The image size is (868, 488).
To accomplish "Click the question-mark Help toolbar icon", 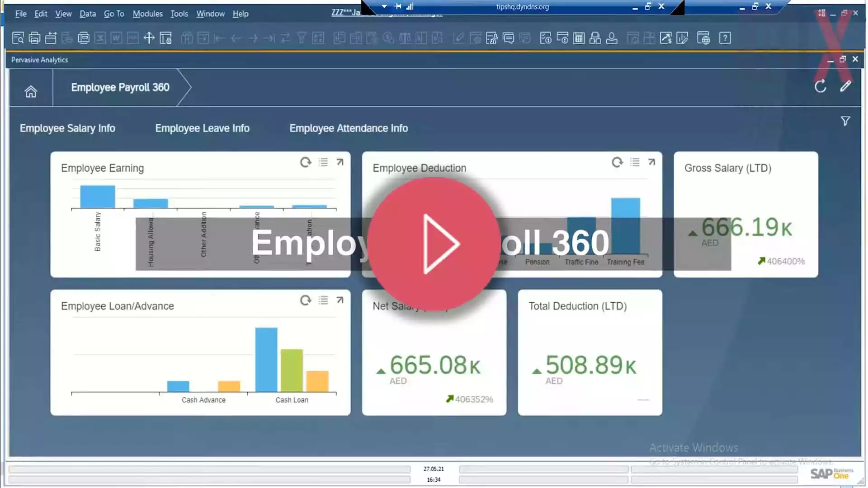I will [725, 38].
